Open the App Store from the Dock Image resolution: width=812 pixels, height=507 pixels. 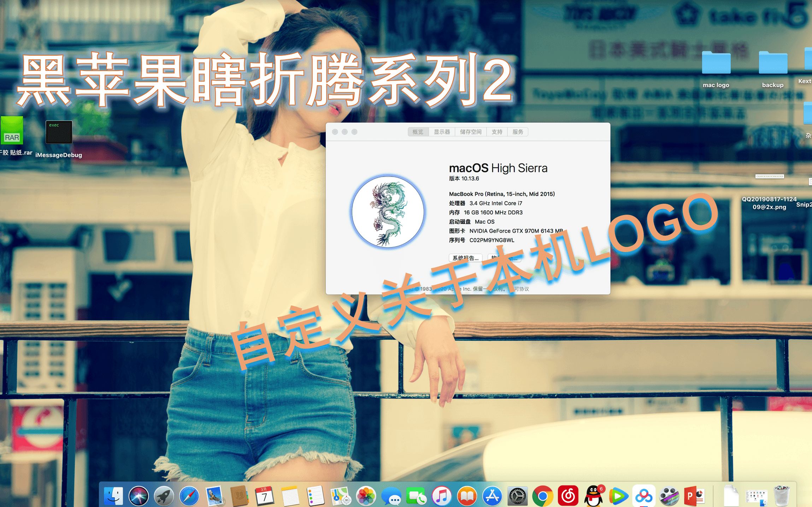492,495
